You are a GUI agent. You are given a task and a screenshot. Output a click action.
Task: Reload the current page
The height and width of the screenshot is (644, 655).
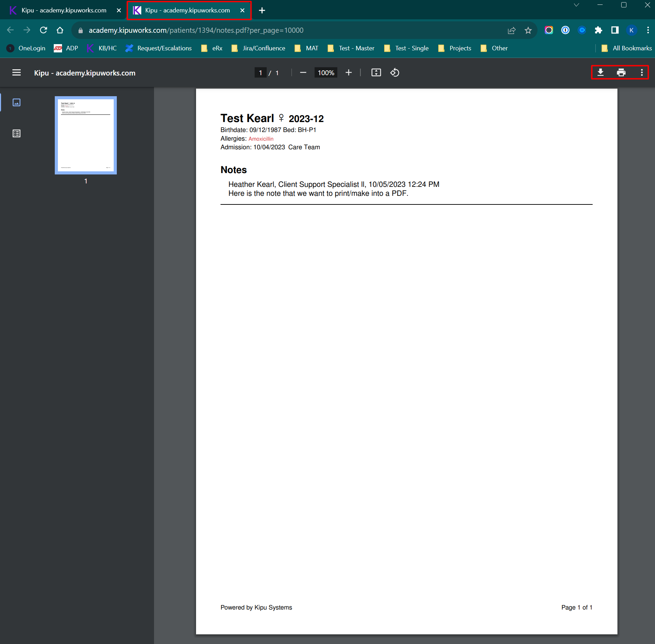click(43, 30)
